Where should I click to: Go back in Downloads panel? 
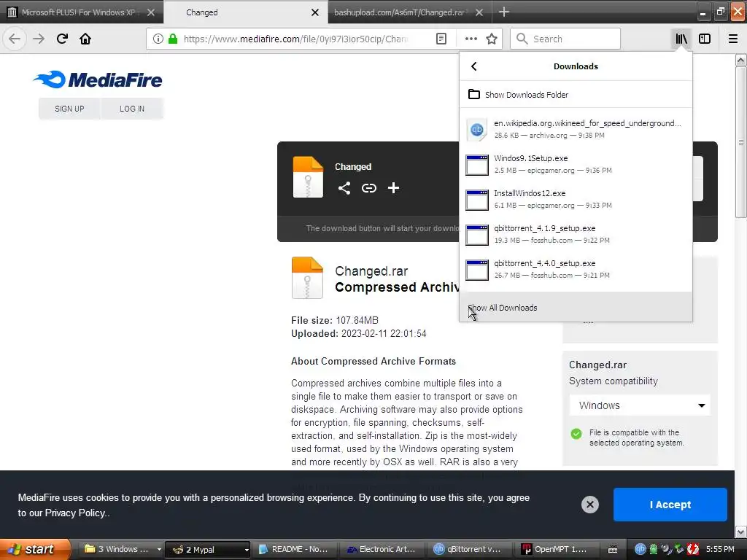coord(473,66)
